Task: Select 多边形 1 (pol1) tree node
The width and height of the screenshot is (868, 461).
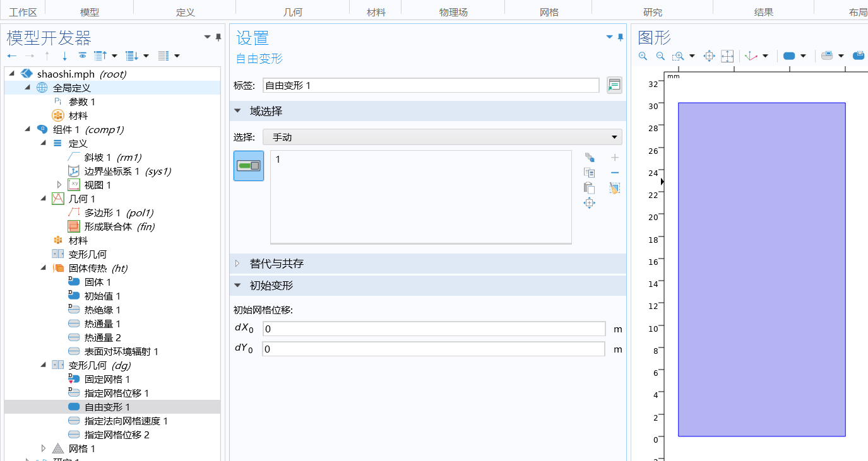Action: (x=119, y=213)
